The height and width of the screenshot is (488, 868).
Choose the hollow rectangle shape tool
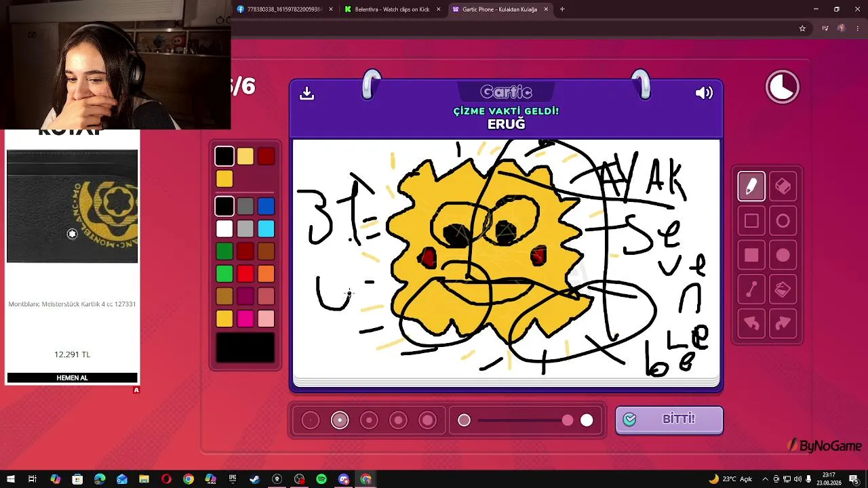(x=751, y=221)
